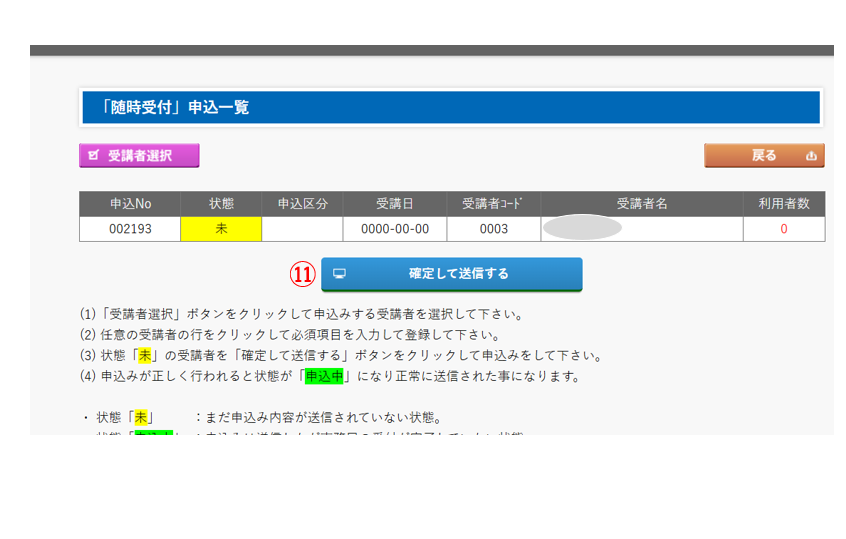This screenshot has width=846, height=539.
Task: Click the 0000-00-00 date cell
Action: point(395,229)
